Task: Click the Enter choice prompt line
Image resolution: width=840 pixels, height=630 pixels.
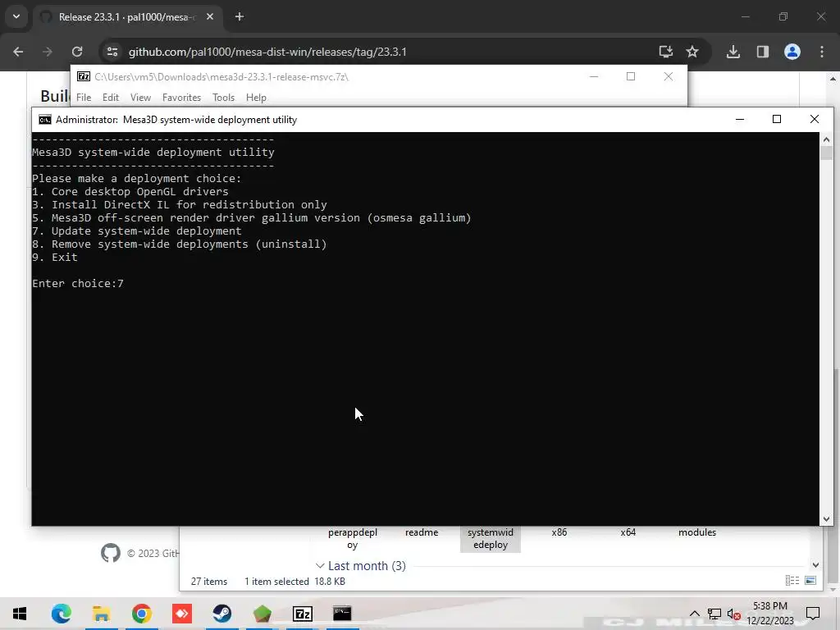Action: tap(78, 283)
